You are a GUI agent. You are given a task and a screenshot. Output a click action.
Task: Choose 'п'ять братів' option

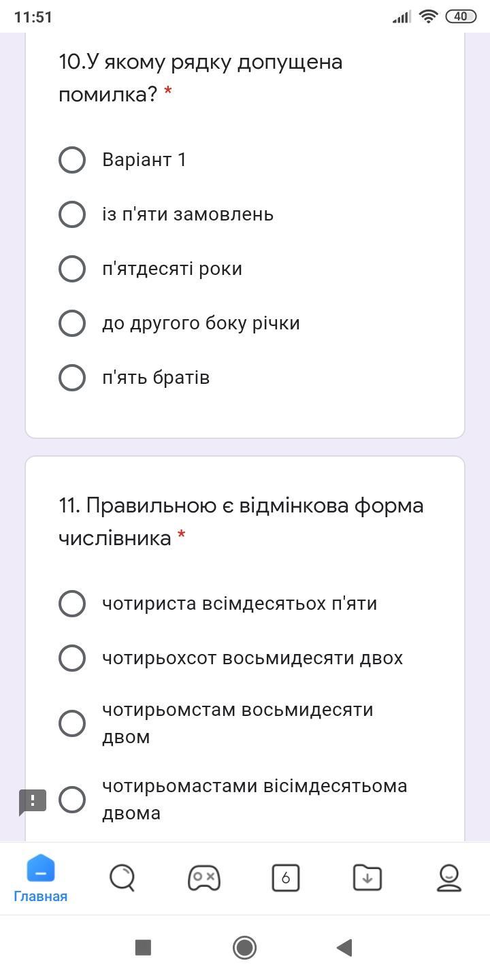[x=72, y=378]
